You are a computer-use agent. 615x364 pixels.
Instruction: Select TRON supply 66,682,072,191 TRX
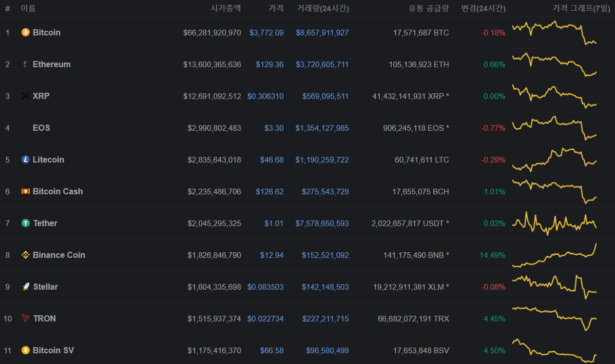413,318
